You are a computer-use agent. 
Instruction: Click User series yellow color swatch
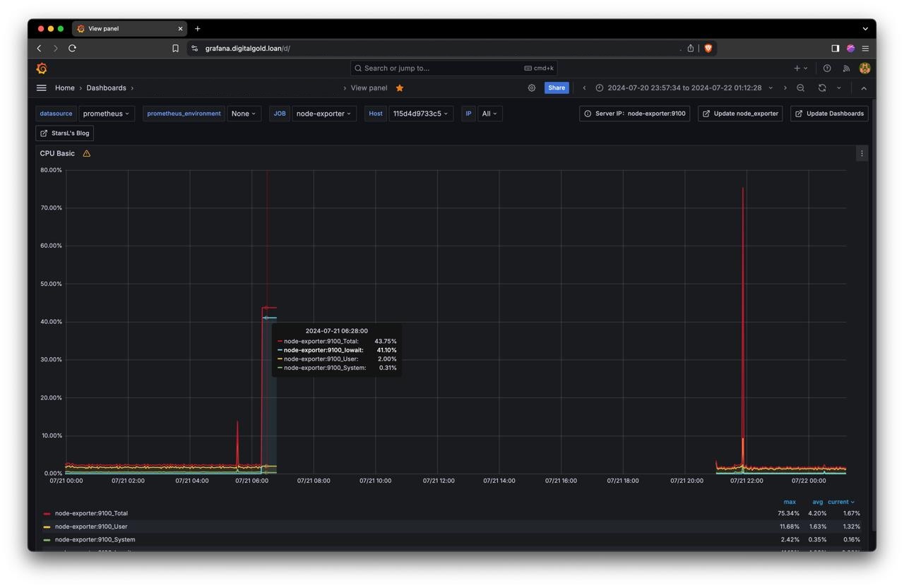pyautogui.click(x=47, y=527)
